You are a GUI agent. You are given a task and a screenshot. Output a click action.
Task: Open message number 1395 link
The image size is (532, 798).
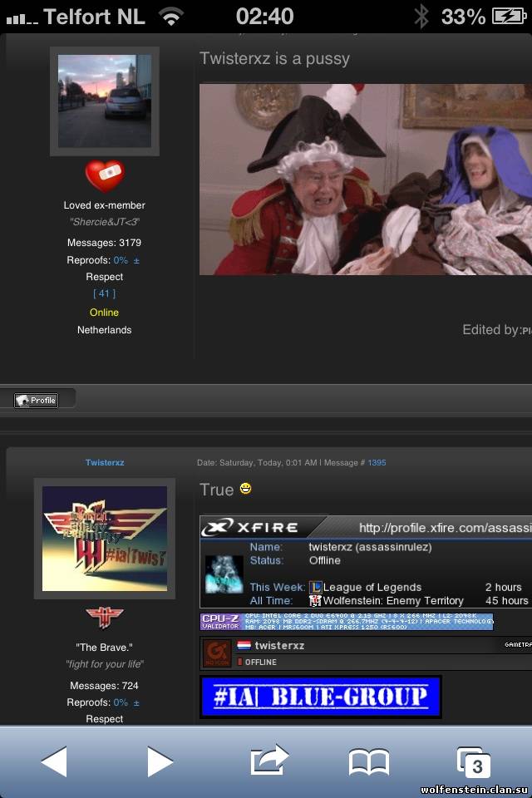pos(377,462)
